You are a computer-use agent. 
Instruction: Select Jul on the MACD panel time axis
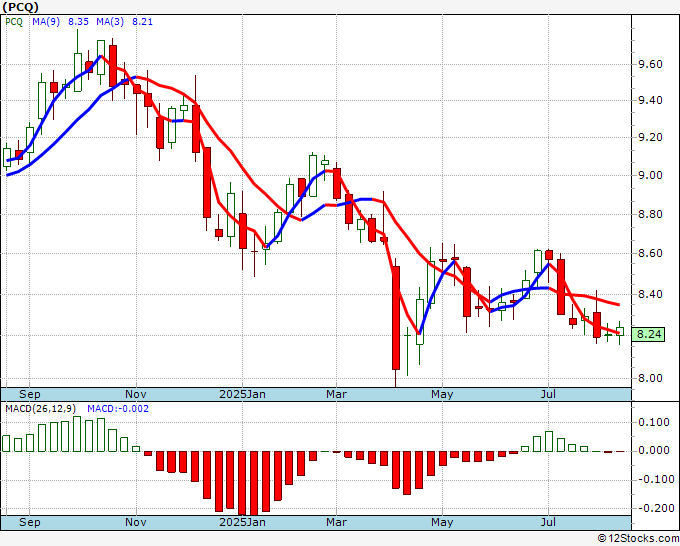tap(549, 522)
